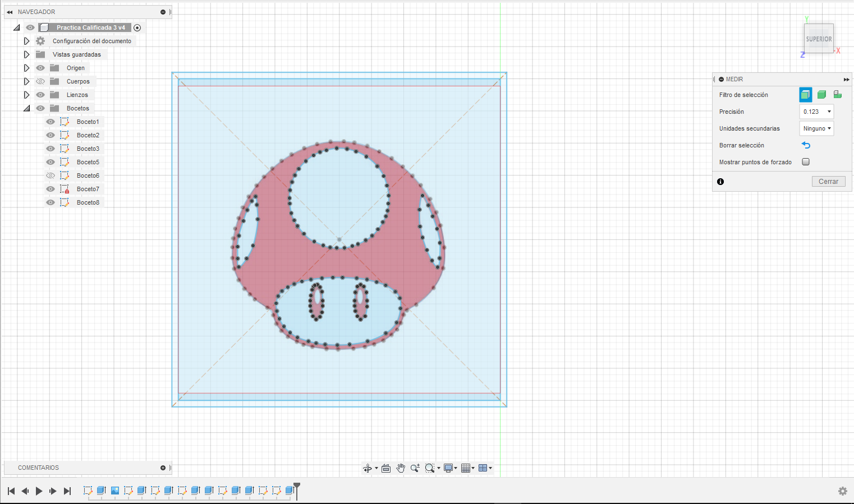Show Boceto6 using its eye icon

click(50, 175)
